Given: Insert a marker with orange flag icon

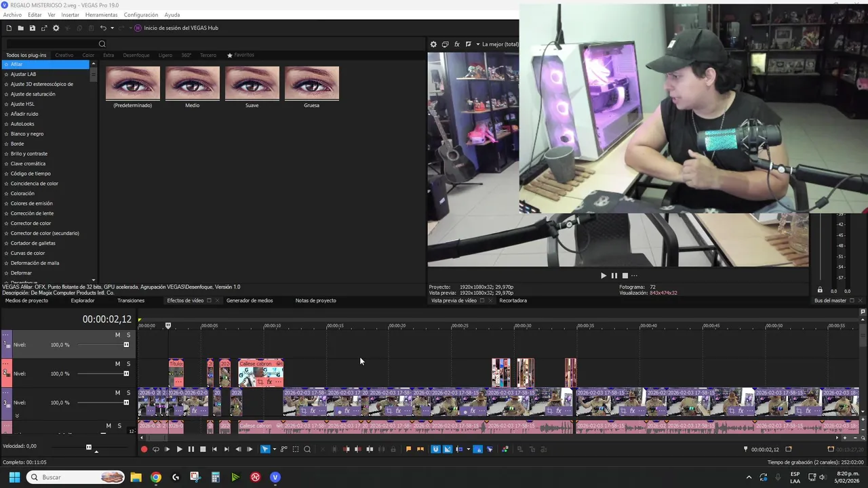Looking at the screenshot, I should [x=408, y=449].
